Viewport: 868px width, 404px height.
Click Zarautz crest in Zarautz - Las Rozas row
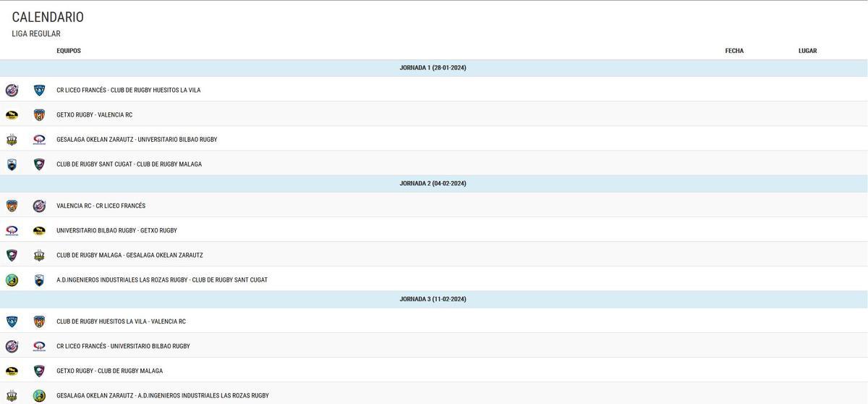pos(12,396)
